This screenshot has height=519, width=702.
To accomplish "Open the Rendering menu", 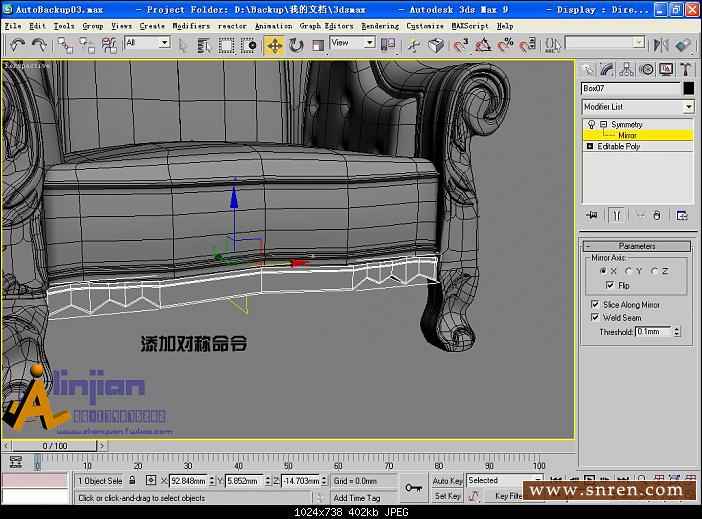I will point(379,26).
